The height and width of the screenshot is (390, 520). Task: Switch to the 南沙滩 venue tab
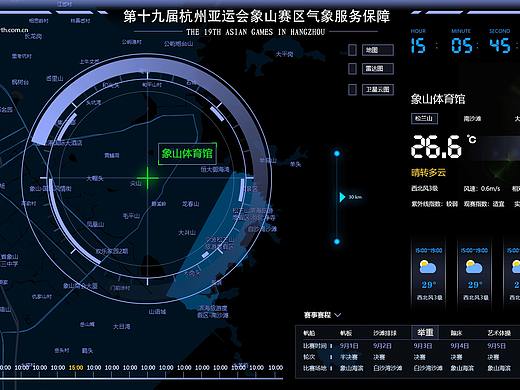tap(472, 119)
